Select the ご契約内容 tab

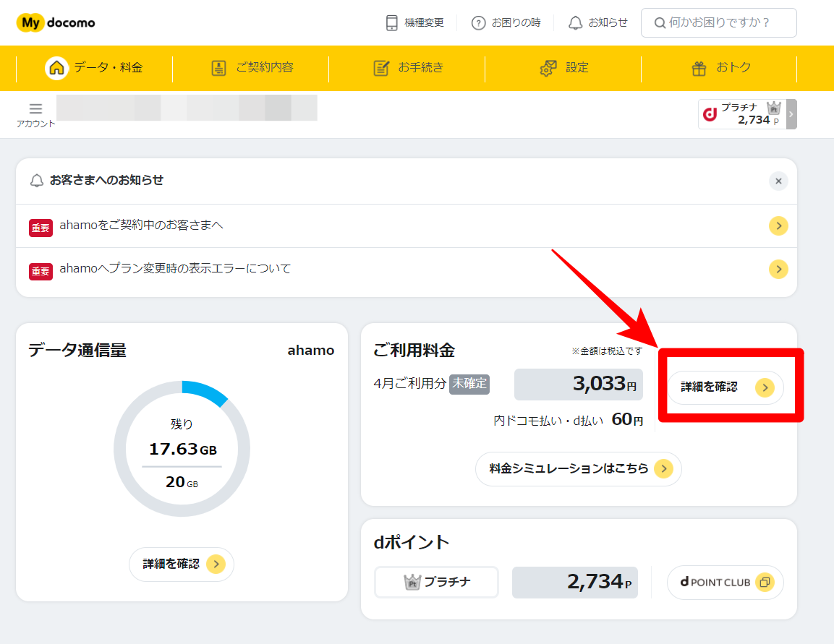click(250, 68)
